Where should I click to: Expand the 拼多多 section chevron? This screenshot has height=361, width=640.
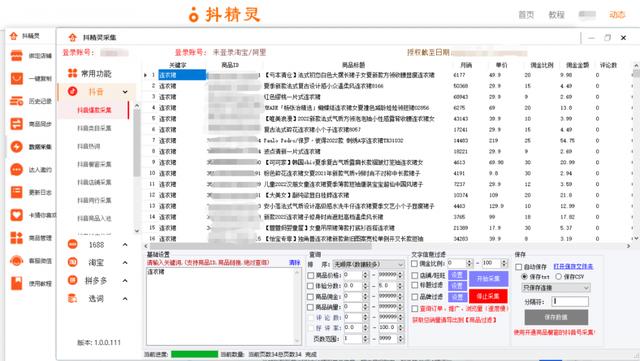point(125,281)
